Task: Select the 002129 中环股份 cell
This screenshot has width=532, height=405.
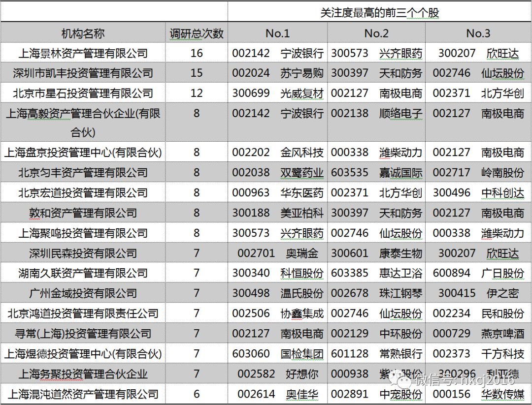Action: (x=376, y=333)
